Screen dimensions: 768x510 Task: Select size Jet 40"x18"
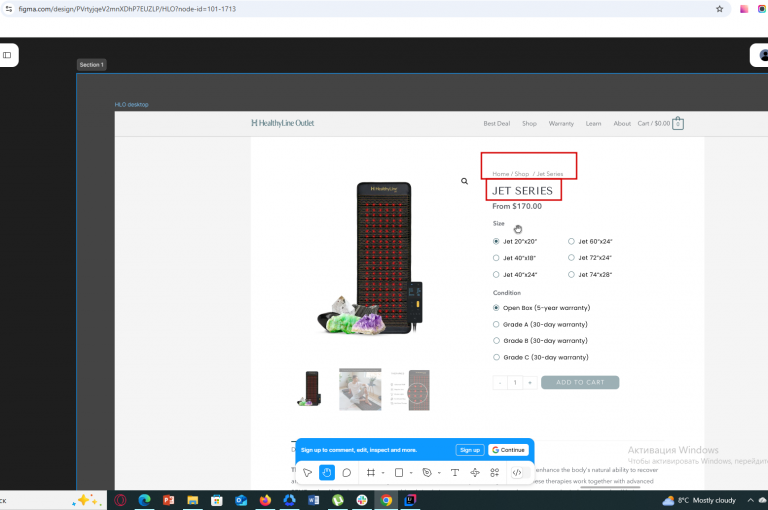[496, 258]
